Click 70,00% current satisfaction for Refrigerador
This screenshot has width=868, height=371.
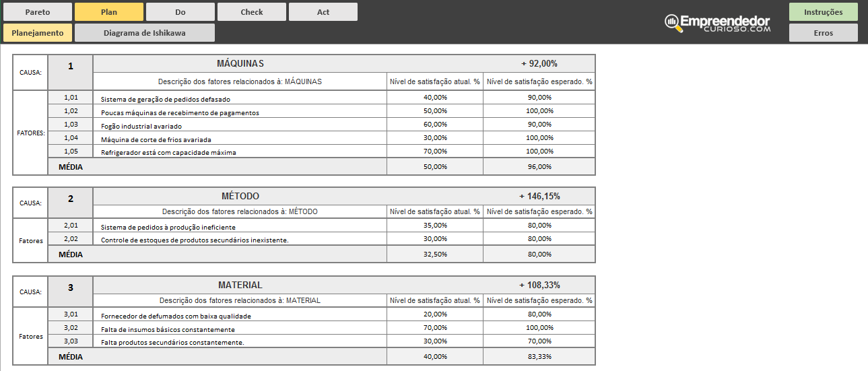click(x=435, y=151)
